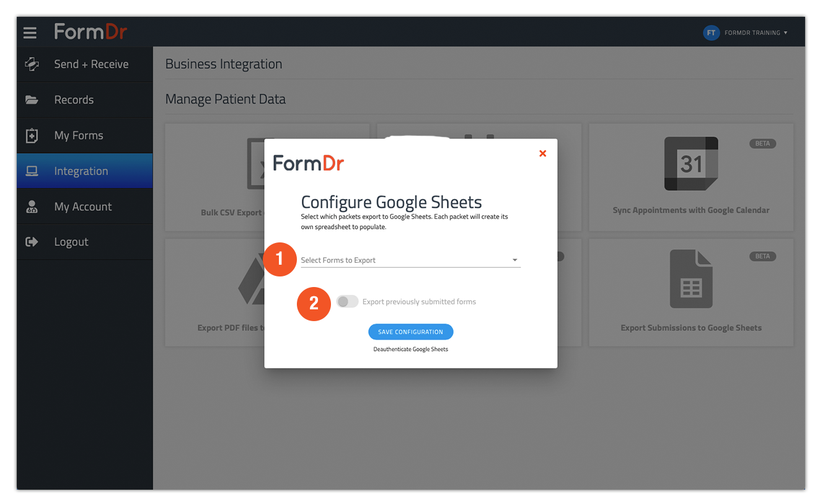Click BETA badge on Google Calendar card

[762, 143]
